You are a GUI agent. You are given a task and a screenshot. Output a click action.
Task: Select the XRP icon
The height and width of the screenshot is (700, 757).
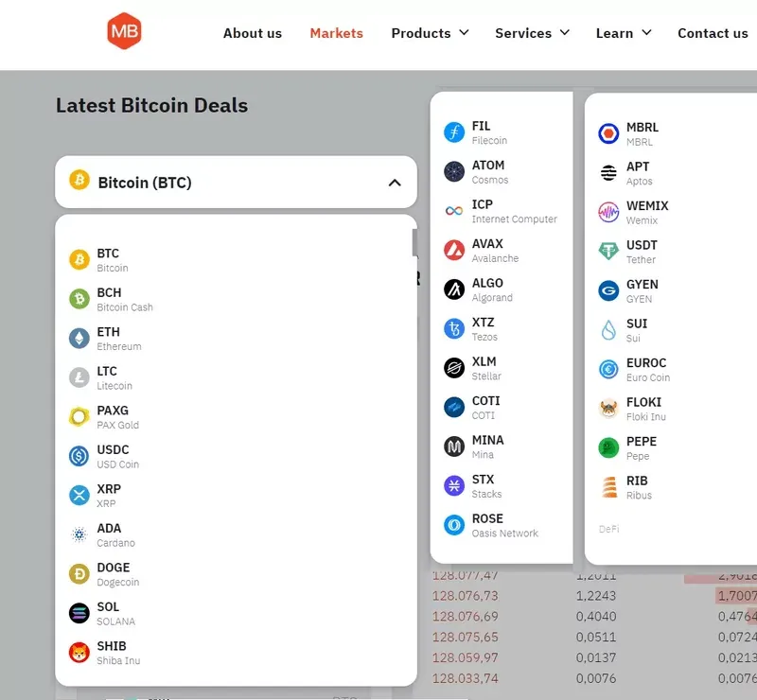(x=79, y=496)
